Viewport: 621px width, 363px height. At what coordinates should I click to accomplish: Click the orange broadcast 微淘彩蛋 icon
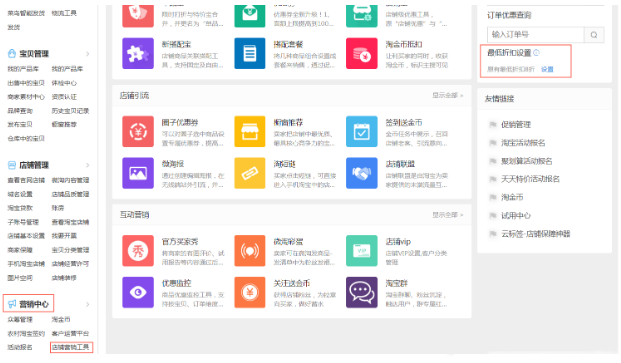pyautogui.click(x=250, y=251)
